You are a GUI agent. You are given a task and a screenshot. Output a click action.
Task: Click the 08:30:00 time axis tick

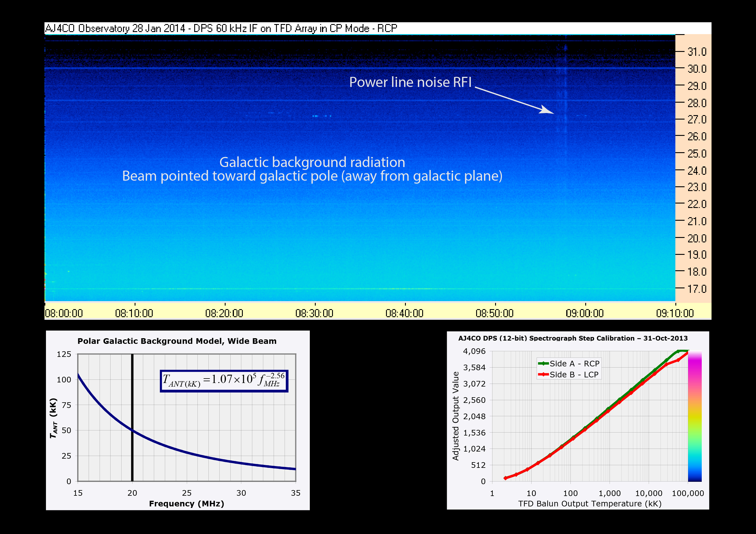[315, 313]
